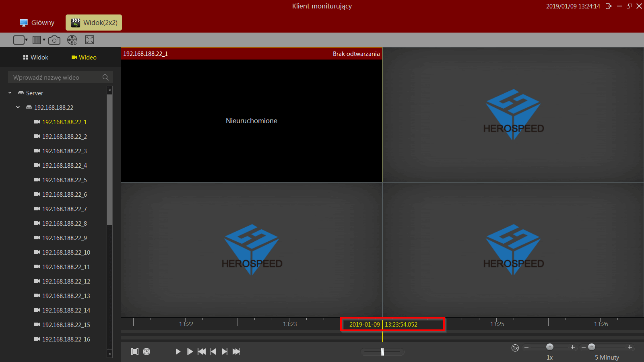Image resolution: width=644 pixels, height=362 pixels.
Task: Open the single-window layout dropdown
Action: click(21, 40)
